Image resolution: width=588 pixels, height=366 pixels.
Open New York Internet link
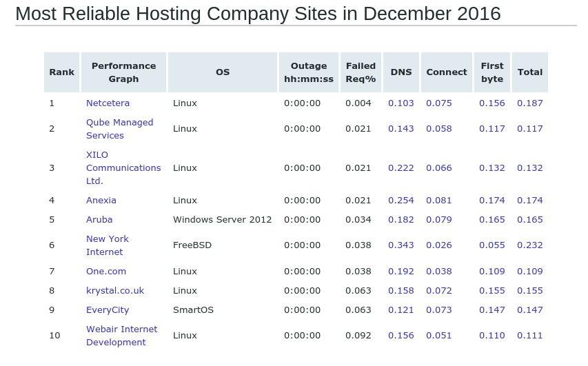(x=108, y=245)
